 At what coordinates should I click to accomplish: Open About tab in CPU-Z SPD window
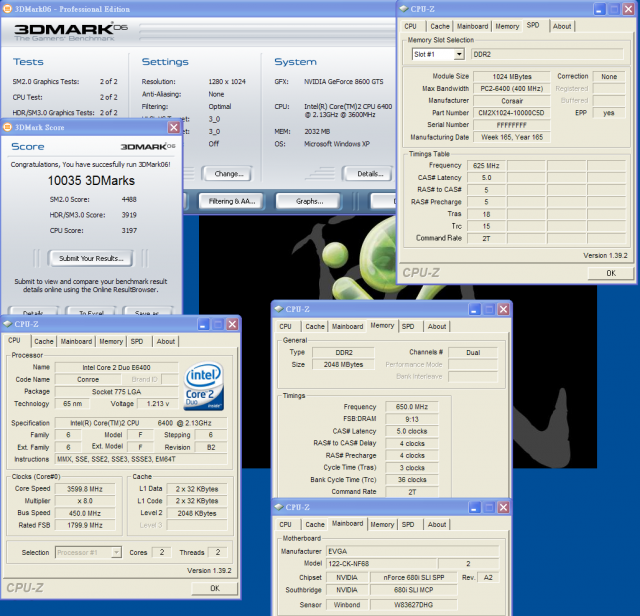click(562, 27)
